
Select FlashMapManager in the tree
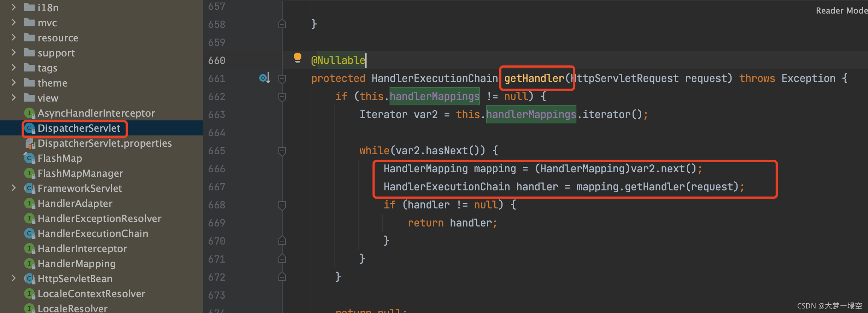coord(80,173)
